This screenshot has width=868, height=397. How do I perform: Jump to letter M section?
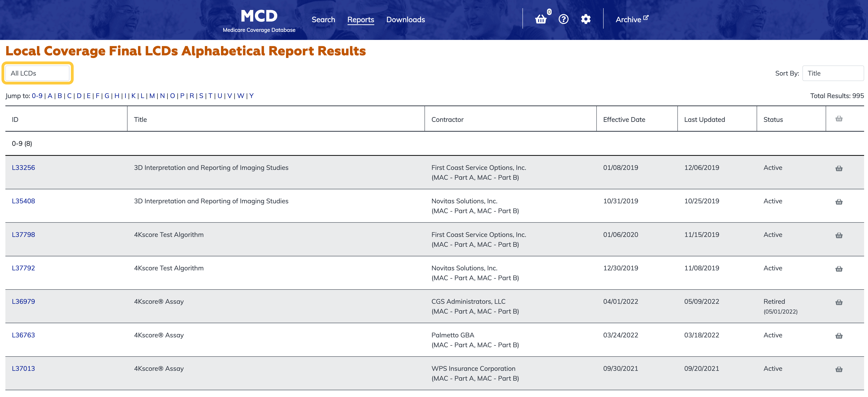[x=152, y=96]
